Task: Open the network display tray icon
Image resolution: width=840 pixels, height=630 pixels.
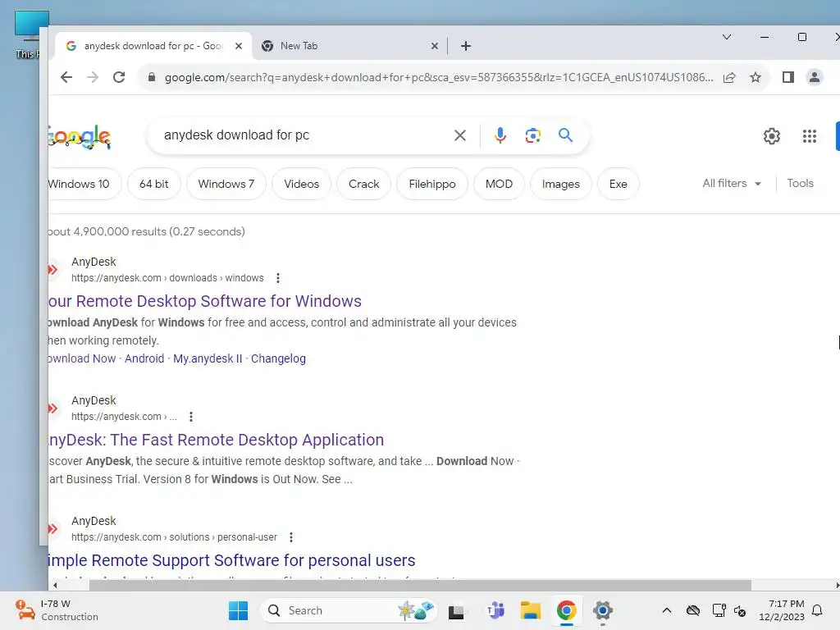Action: (719, 610)
